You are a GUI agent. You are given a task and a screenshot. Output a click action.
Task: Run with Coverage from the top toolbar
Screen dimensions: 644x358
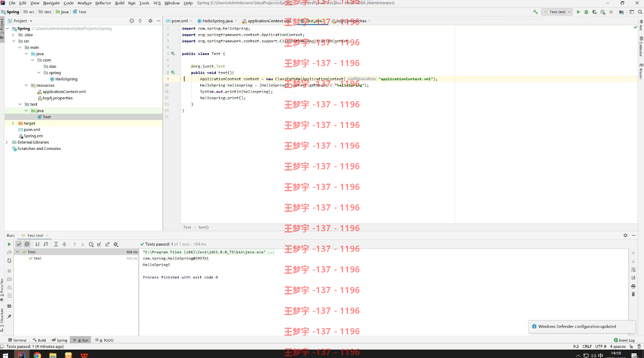point(594,12)
